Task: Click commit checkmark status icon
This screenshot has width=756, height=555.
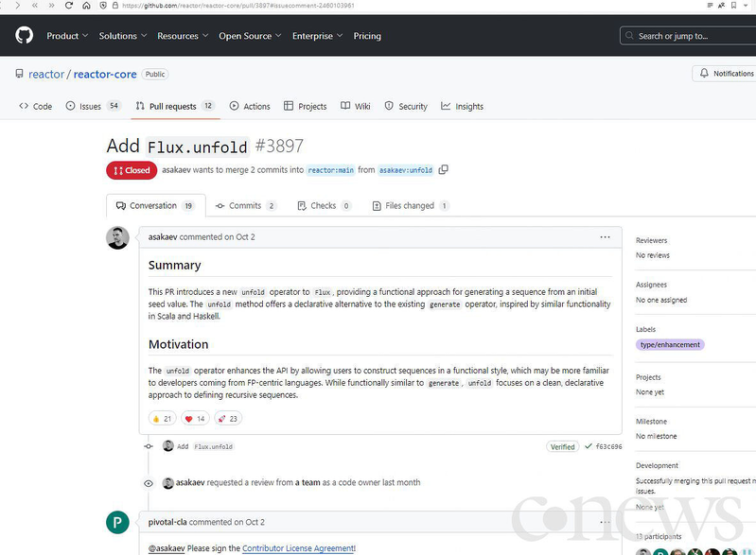Action: tap(589, 446)
